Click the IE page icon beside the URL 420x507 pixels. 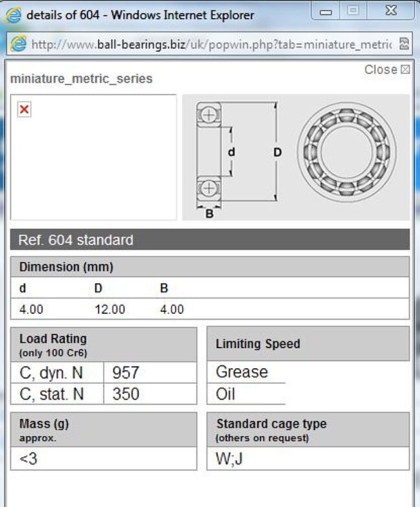point(19,44)
